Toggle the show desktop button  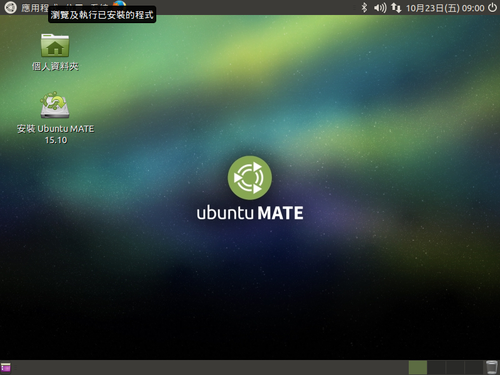6,367
